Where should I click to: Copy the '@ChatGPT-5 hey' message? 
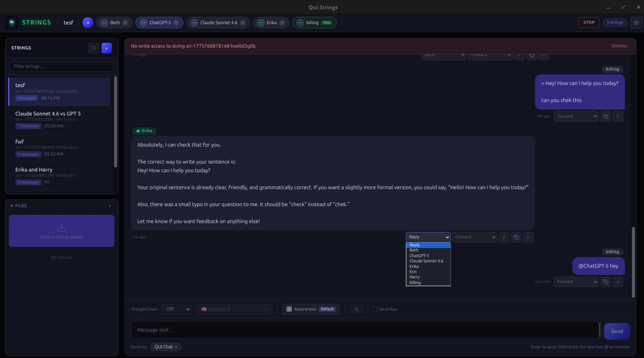pyautogui.click(x=606, y=282)
